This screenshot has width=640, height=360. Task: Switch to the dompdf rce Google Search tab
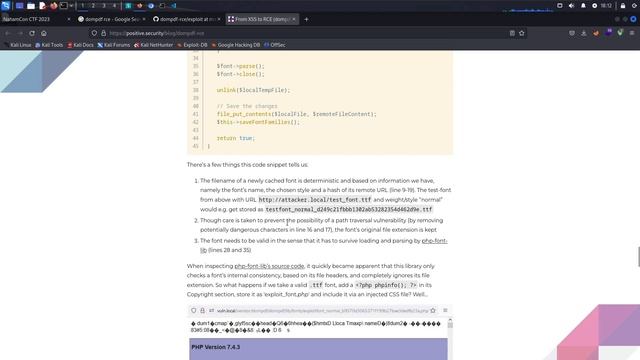point(112,19)
